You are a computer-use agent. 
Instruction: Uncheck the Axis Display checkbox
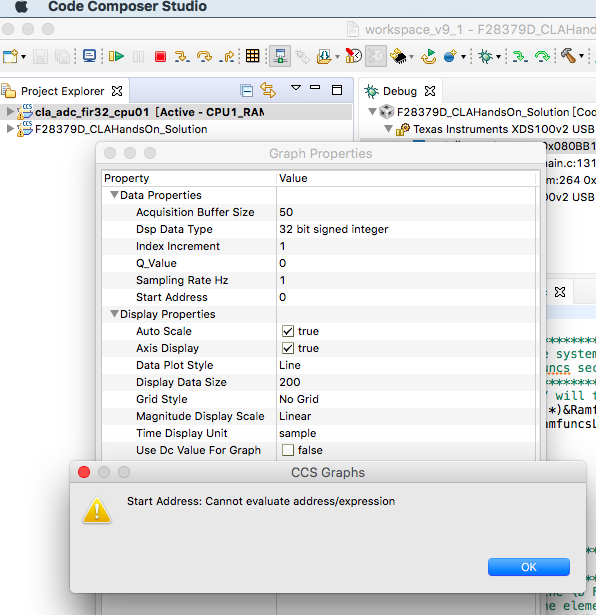coord(288,348)
